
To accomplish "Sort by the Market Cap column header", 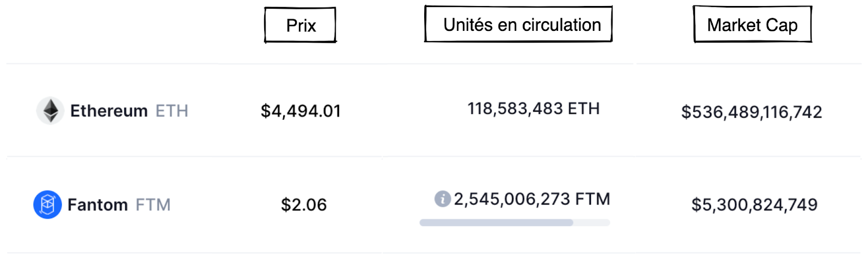I will click(752, 24).
